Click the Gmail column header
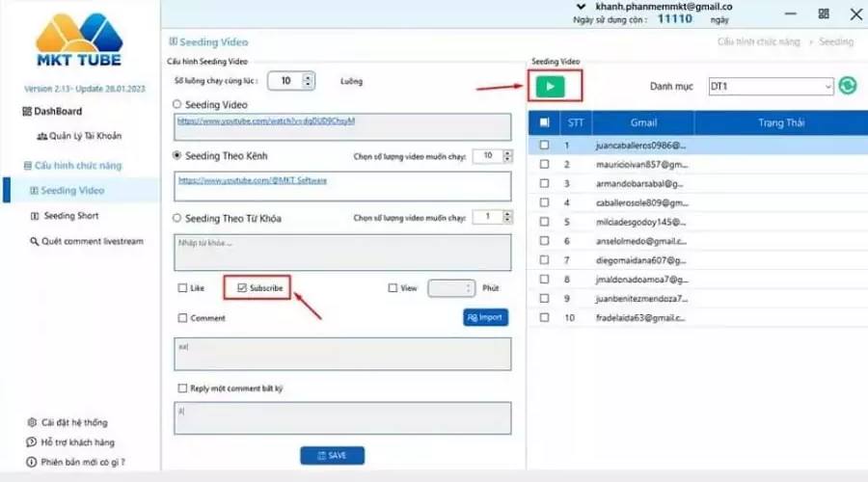This screenshot has height=482, width=868. tap(643, 122)
